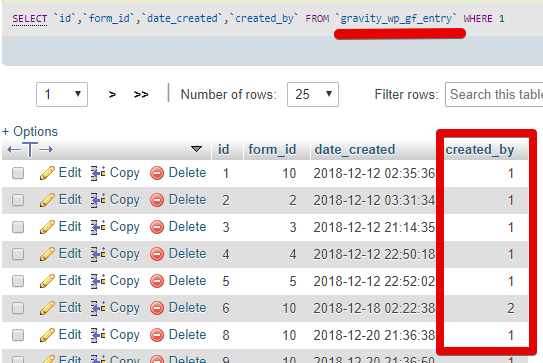Viewport: 543px width, 363px height.
Task: Click the pencil Edit icon in row id 2
Action: click(x=47, y=200)
